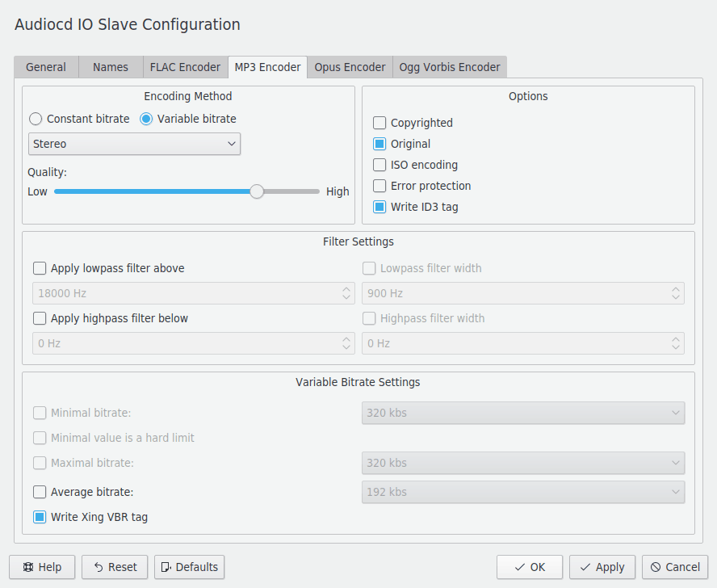The image size is (717, 588).
Task: Open the Average bitrate dropdown
Action: [x=523, y=492]
